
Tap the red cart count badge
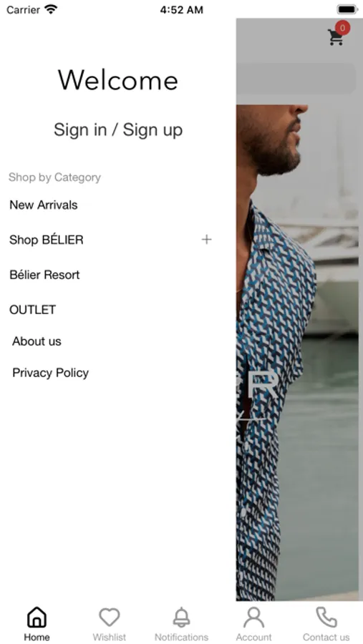click(x=342, y=29)
